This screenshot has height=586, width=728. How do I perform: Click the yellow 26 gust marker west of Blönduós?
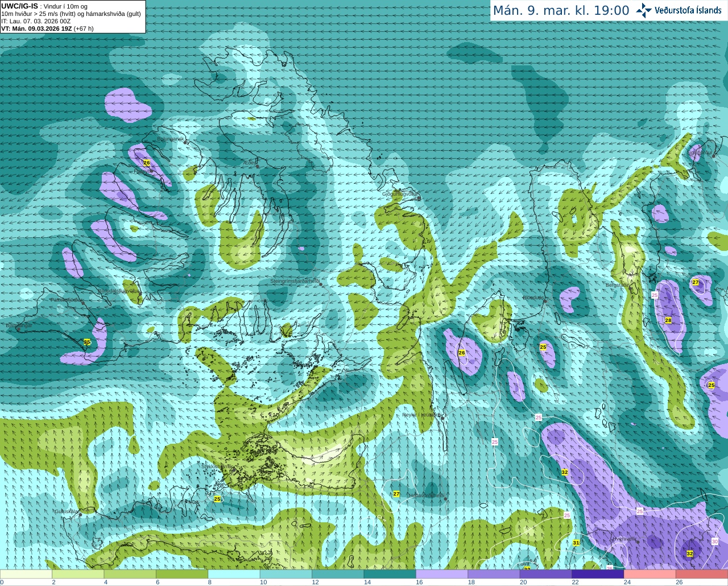pos(462,353)
